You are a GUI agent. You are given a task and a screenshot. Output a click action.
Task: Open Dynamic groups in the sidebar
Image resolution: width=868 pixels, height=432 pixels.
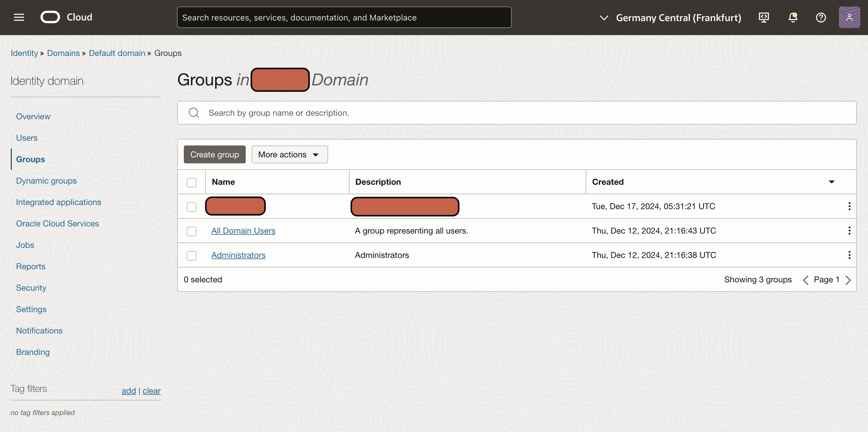[46, 181]
